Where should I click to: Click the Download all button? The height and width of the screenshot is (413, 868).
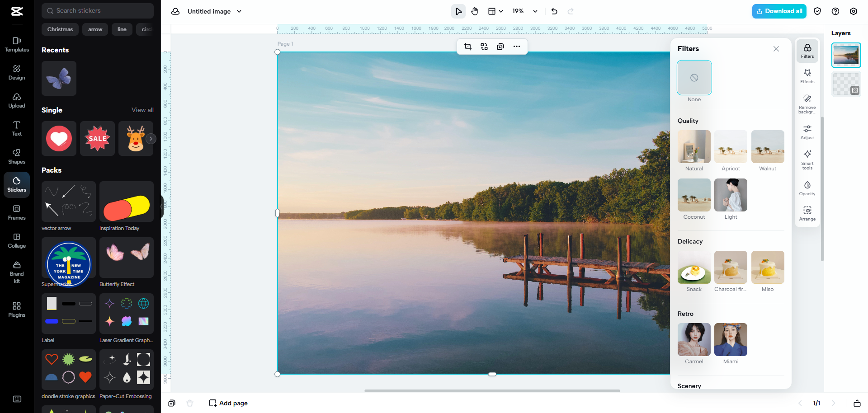pyautogui.click(x=779, y=11)
